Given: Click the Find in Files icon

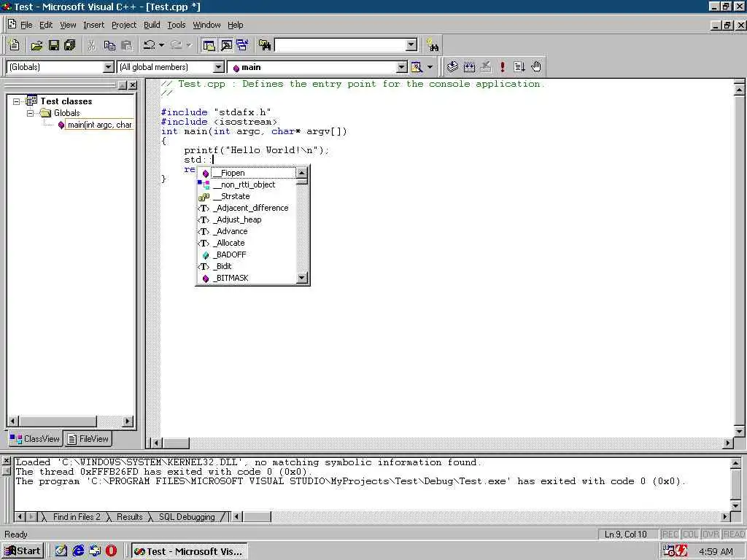Looking at the screenshot, I should pyautogui.click(x=264, y=45).
